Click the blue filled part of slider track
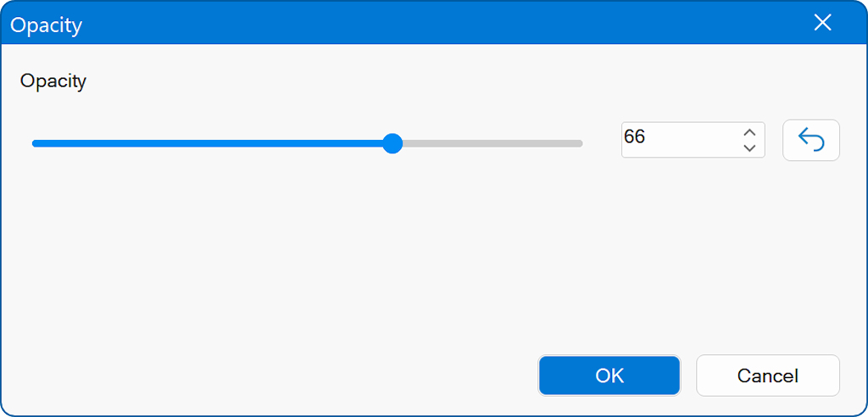The image size is (868, 417). point(212,143)
